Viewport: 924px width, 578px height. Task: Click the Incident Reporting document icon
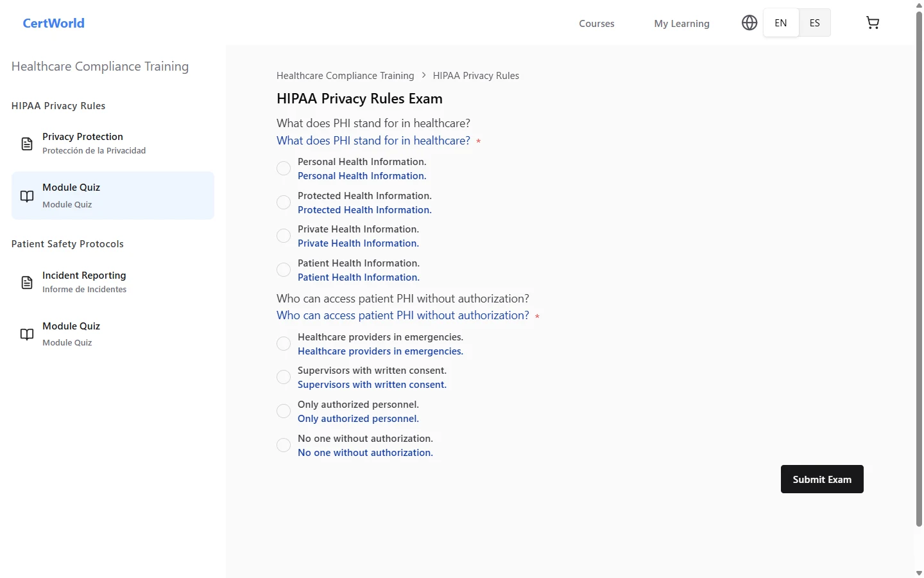(27, 283)
